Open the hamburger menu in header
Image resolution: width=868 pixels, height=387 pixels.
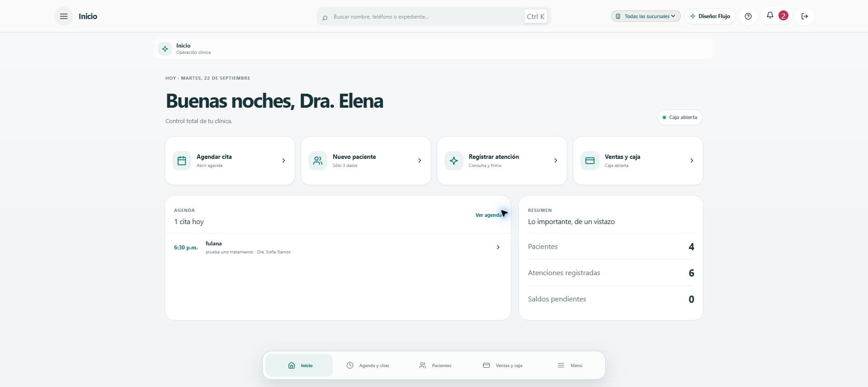coord(64,16)
